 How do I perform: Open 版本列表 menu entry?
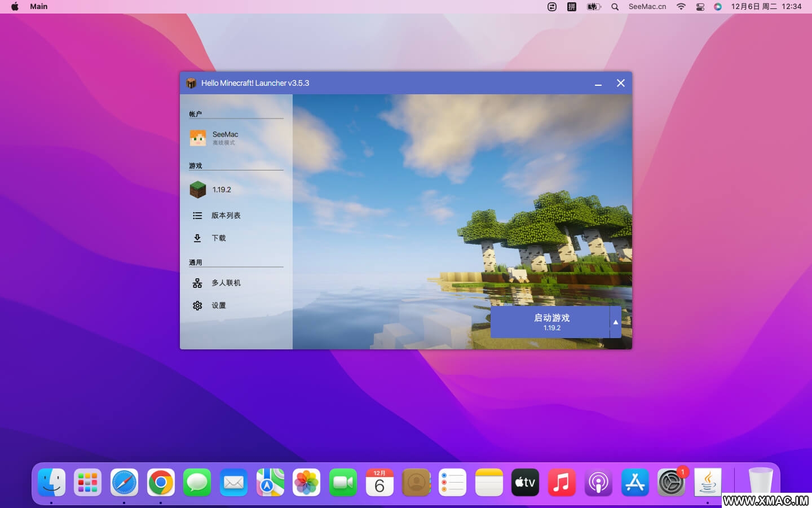point(226,216)
